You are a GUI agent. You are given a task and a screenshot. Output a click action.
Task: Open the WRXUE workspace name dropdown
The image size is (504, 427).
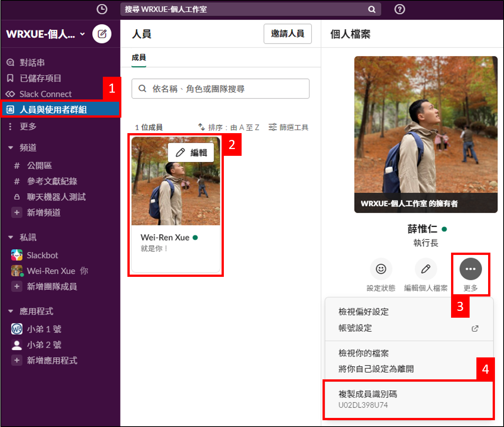tap(46, 34)
